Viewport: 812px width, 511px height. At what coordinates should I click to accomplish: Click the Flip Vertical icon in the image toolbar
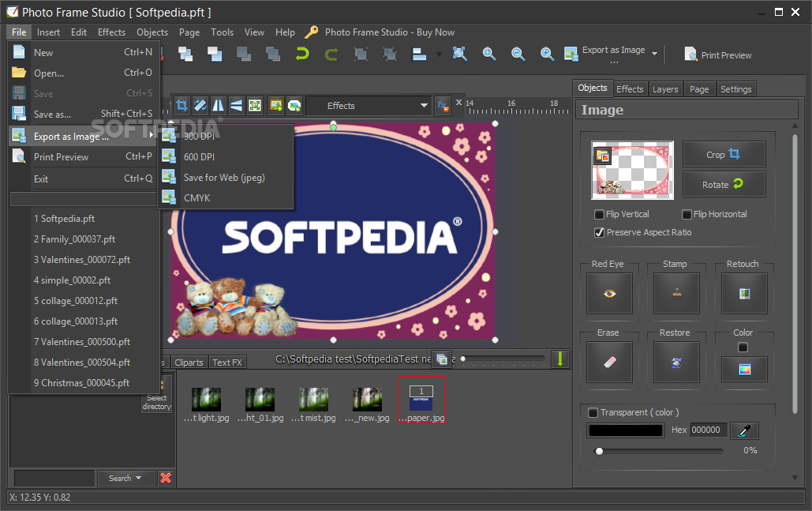click(236, 106)
